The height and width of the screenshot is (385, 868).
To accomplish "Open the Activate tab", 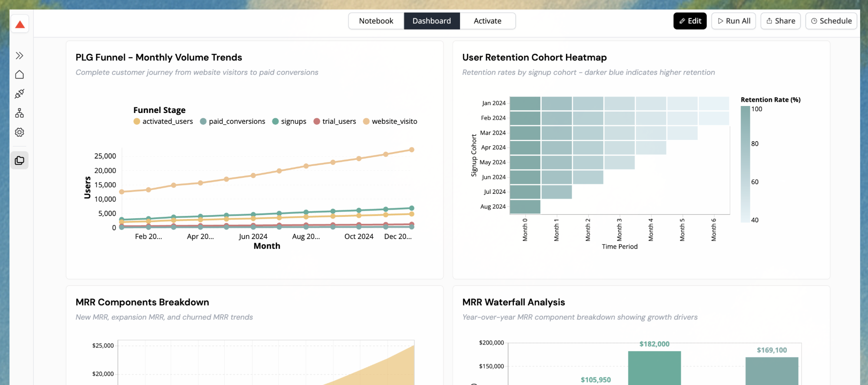I will tap(487, 21).
